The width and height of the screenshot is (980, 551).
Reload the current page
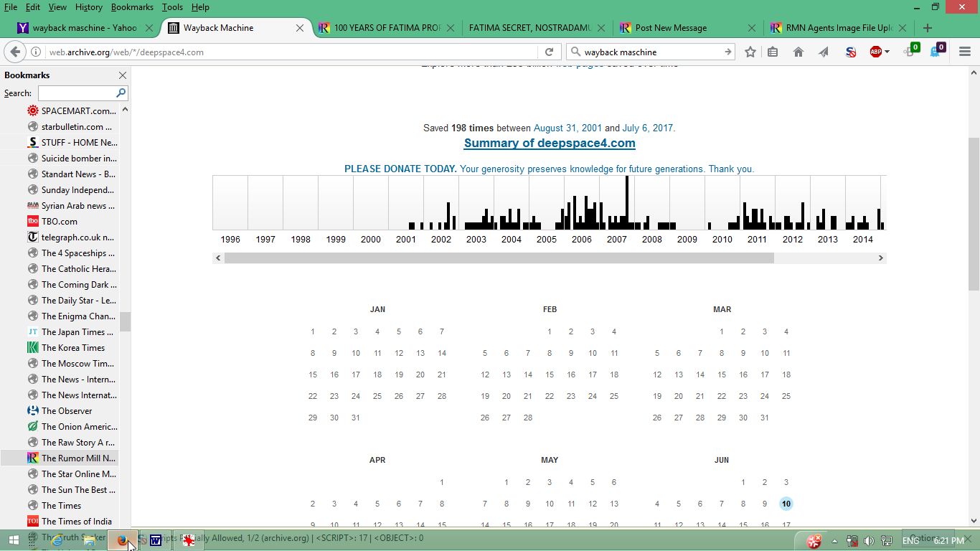(x=549, y=52)
